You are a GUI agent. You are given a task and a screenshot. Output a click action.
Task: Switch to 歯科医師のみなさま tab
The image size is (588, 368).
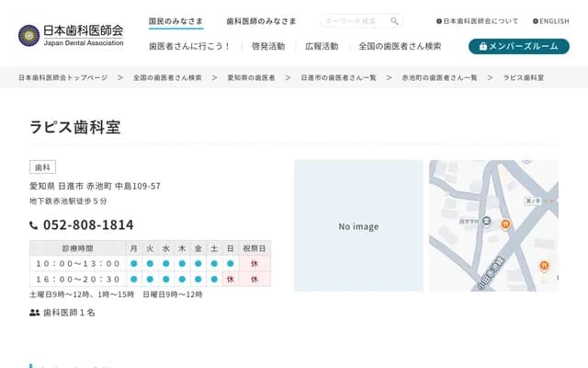point(262,21)
